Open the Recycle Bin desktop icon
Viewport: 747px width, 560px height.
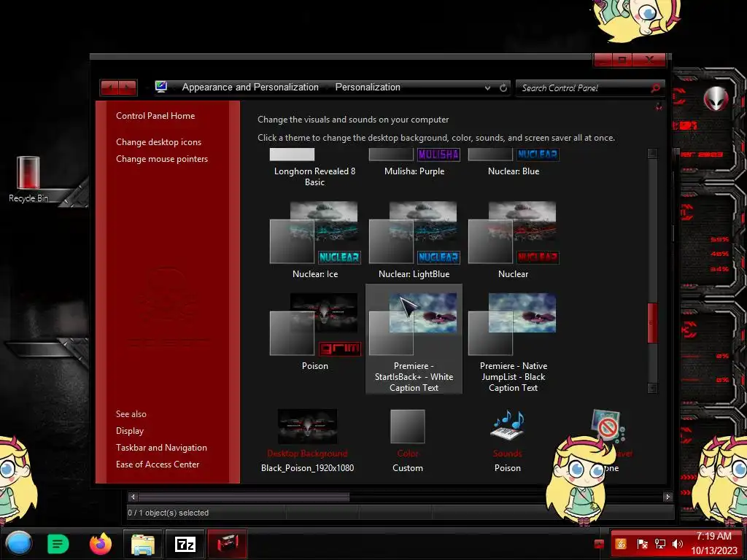click(28, 179)
